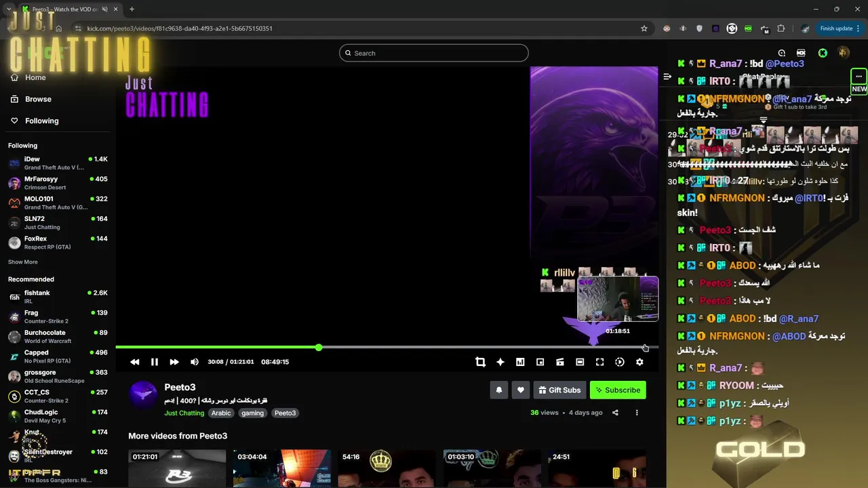Viewport: 868px width, 488px height.
Task: Open Browse in sidebar
Action: point(31,99)
